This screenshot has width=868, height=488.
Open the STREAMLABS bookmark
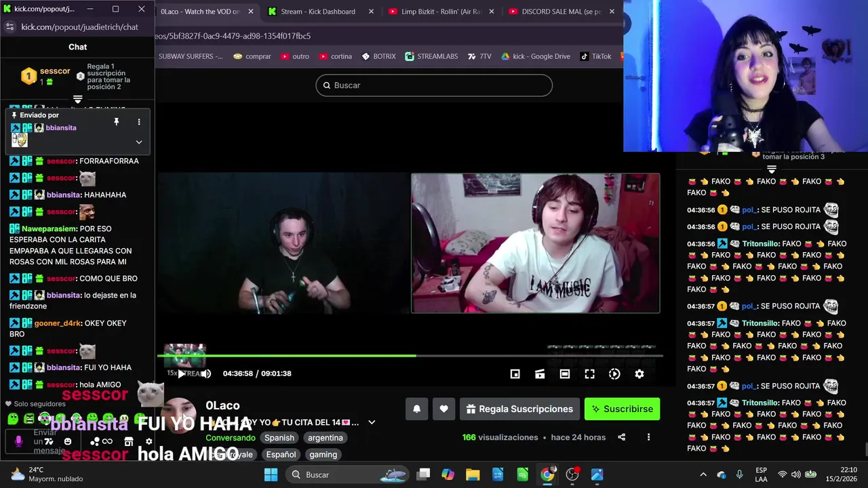click(431, 56)
